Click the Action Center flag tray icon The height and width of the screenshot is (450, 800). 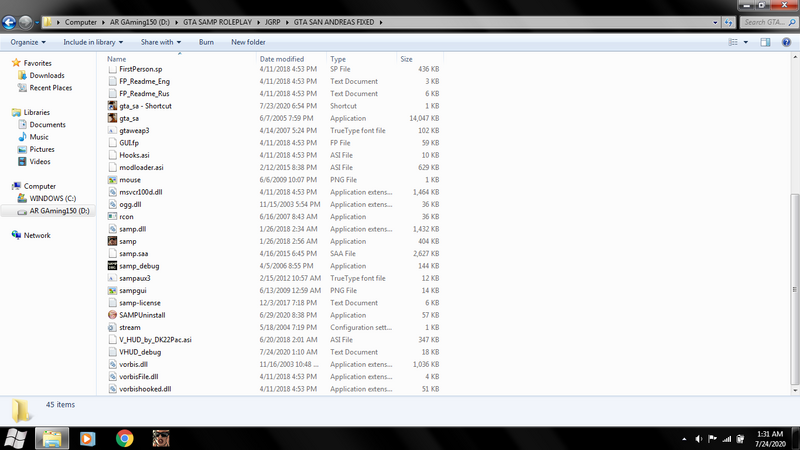tap(713, 439)
